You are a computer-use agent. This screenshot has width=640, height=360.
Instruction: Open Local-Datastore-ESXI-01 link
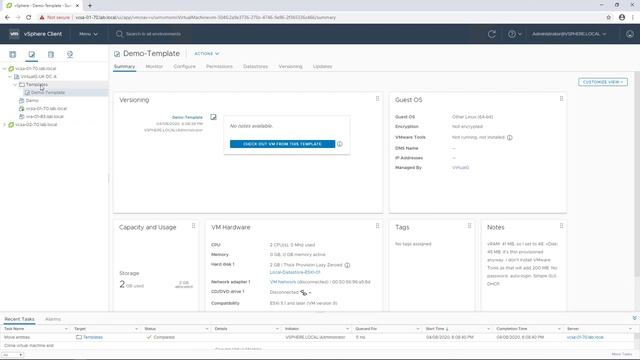coord(295,272)
